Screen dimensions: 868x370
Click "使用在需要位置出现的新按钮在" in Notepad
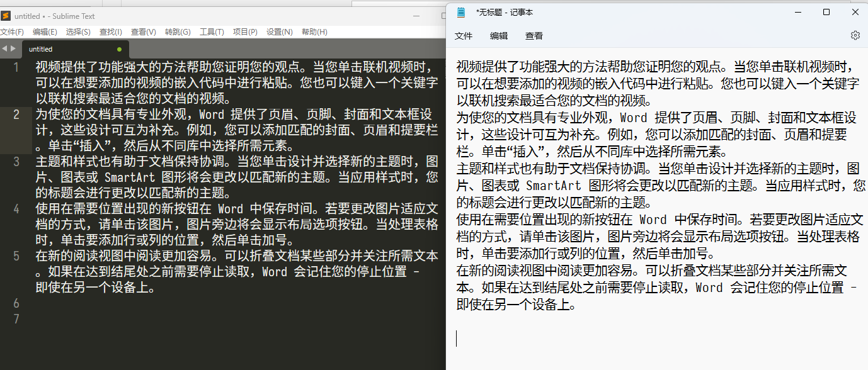point(544,220)
